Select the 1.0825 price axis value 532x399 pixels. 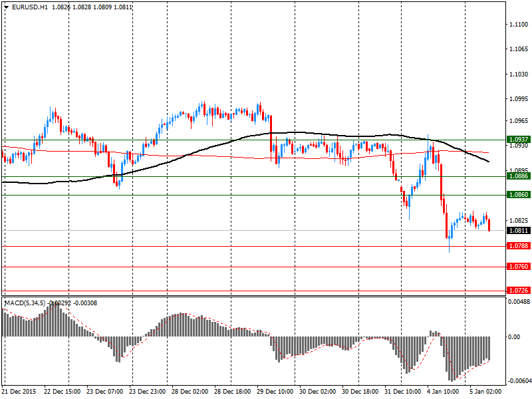519,221
